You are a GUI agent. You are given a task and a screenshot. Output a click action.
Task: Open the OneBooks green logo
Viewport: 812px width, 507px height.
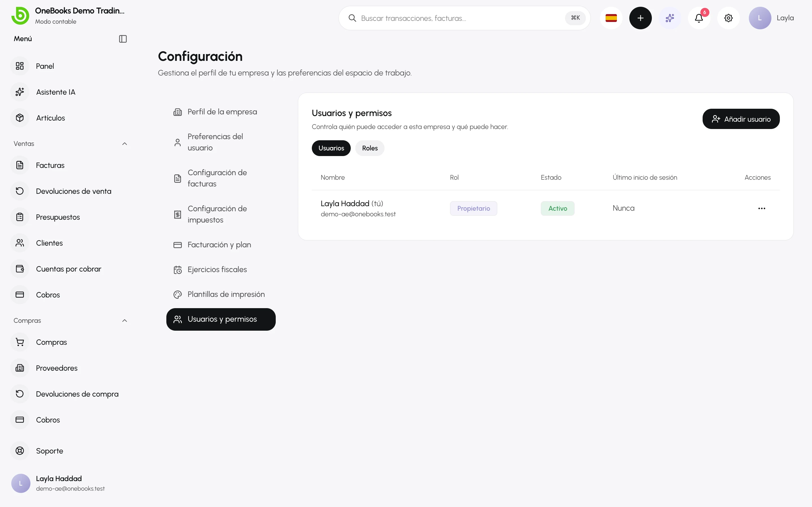[20, 16]
